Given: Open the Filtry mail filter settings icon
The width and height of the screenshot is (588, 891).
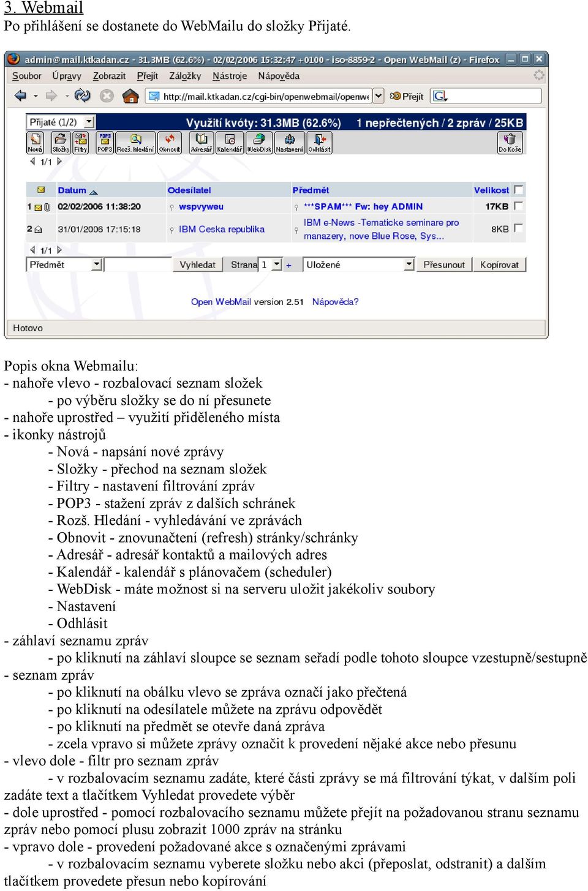Looking at the screenshot, I should tap(81, 143).
